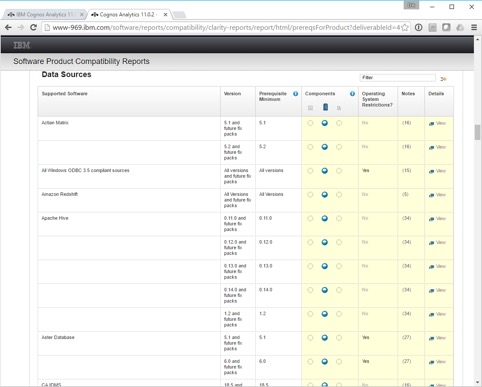Click the IBM logo in header

click(x=22, y=45)
